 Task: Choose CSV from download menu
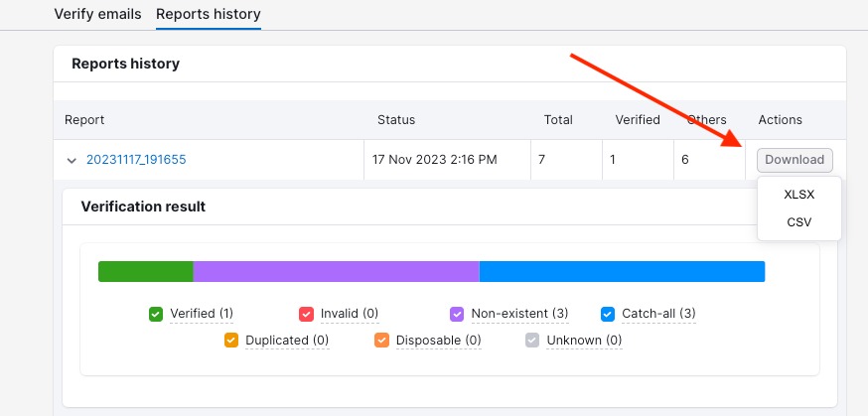click(798, 222)
